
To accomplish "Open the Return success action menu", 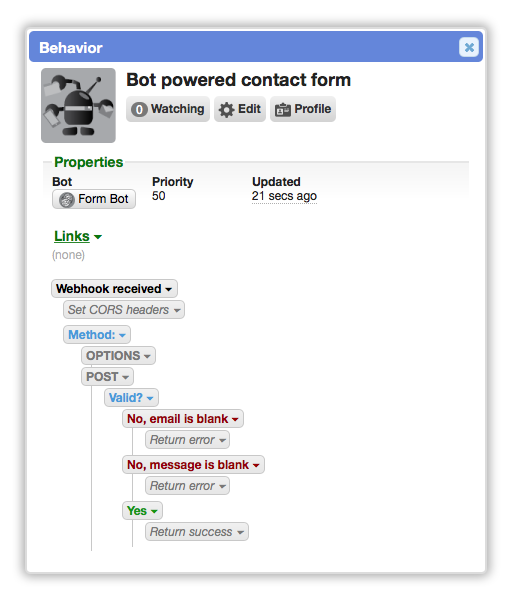I will tap(197, 531).
